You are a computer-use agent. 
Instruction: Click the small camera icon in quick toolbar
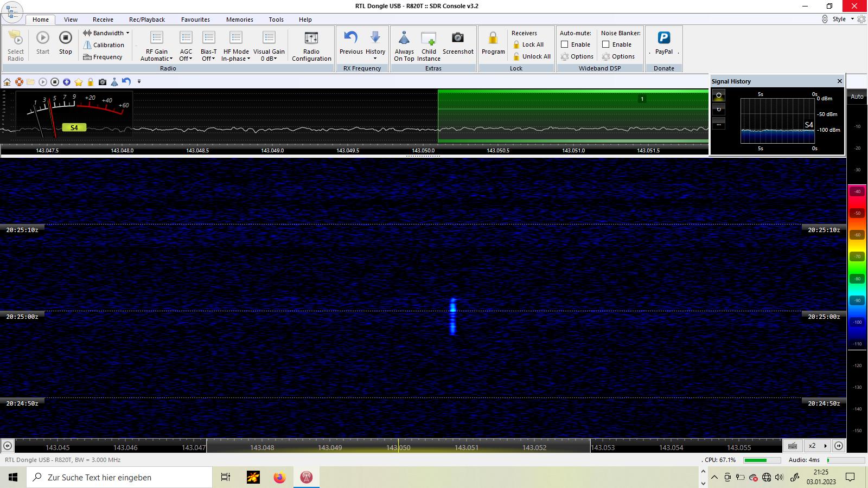click(103, 82)
